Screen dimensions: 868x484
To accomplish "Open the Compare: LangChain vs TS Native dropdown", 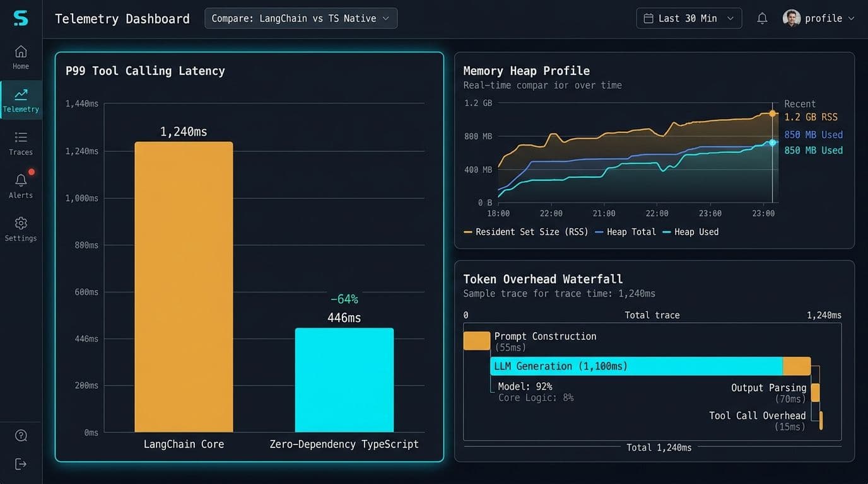I will tap(301, 18).
